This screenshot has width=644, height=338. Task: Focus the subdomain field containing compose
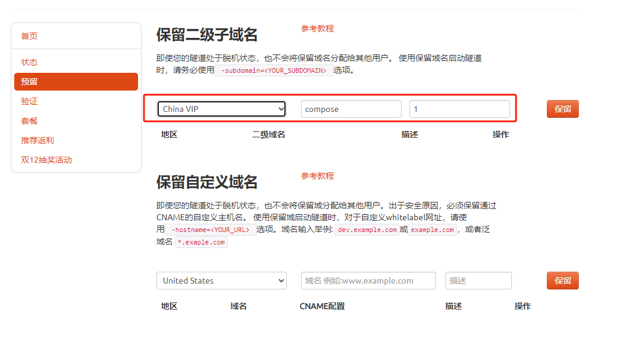[x=351, y=109]
